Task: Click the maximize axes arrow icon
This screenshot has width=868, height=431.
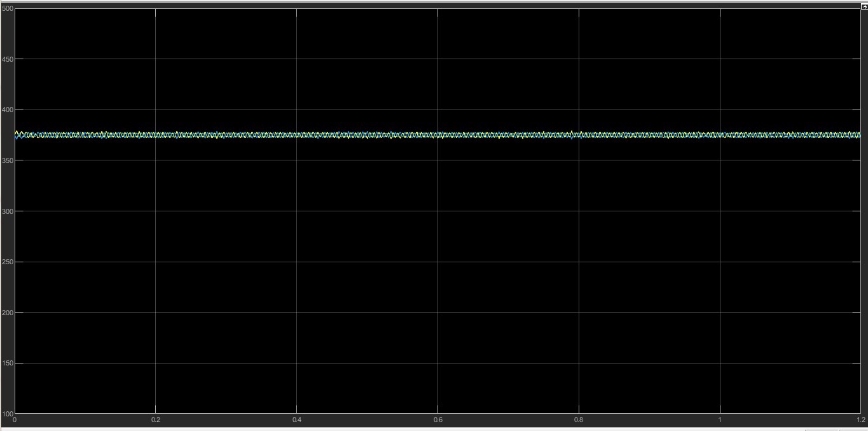Action: click(864, 5)
